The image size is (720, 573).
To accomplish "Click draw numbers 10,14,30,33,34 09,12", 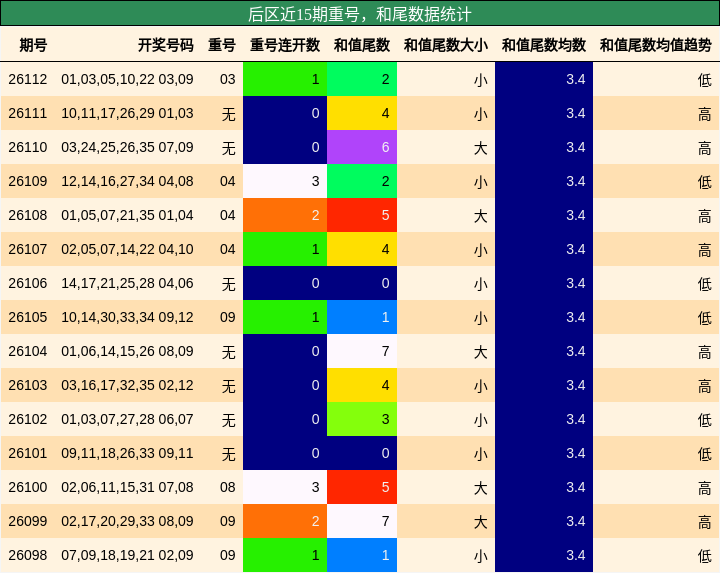I will tap(127, 317).
